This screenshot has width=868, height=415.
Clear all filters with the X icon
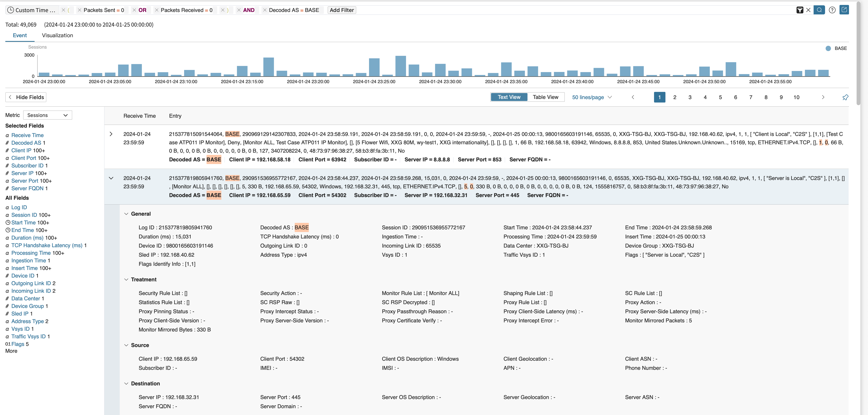pyautogui.click(x=808, y=10)
